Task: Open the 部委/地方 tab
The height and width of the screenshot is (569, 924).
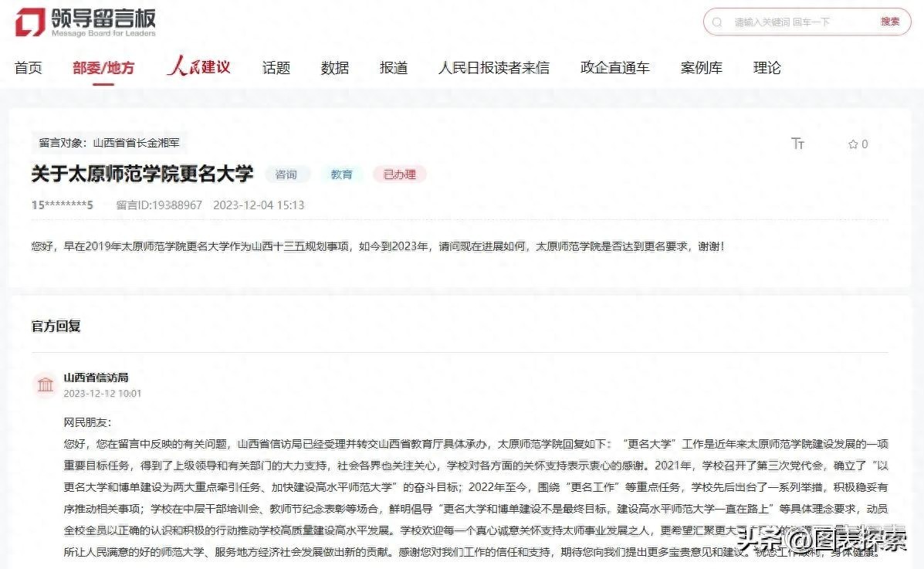Action: (x=103, y=68)
